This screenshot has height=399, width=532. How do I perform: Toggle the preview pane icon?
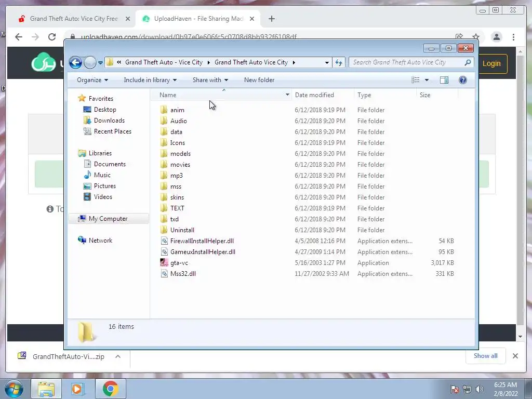click(444, 80)
